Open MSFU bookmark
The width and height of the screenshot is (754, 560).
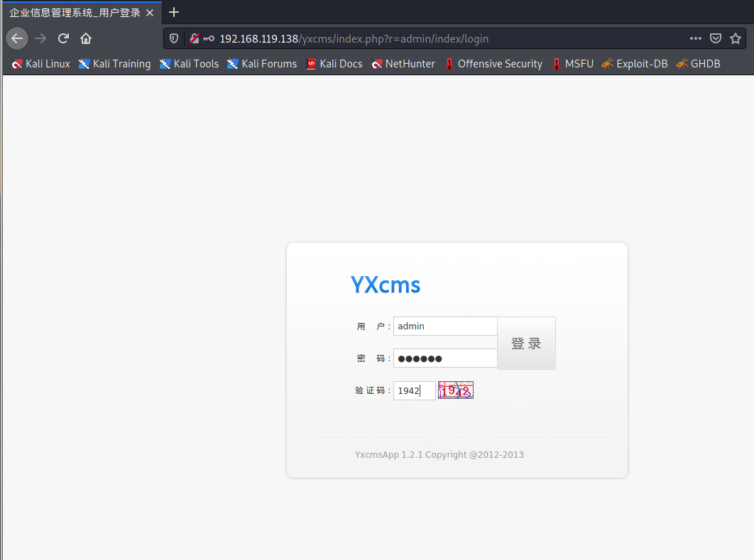click(x=573, y=64)
